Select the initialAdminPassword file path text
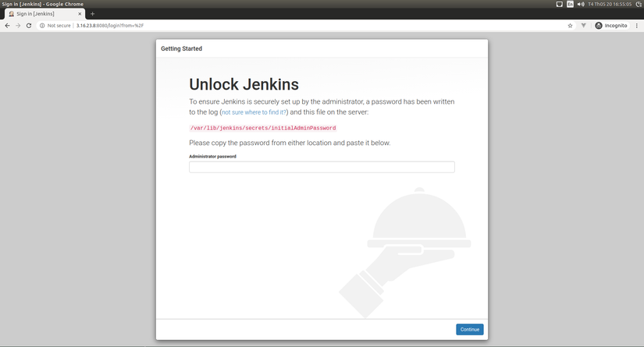644x347 pixels. pyautogui.click(x=263, y=128)
